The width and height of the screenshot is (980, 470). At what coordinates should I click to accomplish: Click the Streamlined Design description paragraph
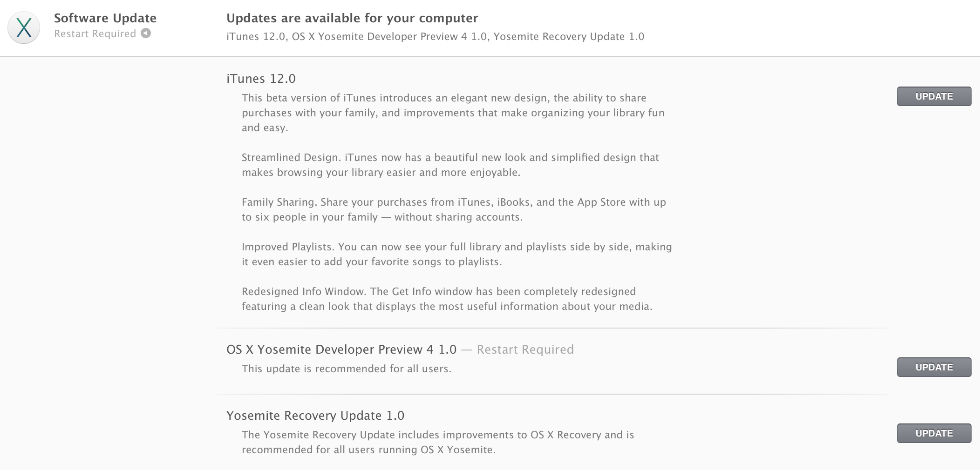pos(450,165)
